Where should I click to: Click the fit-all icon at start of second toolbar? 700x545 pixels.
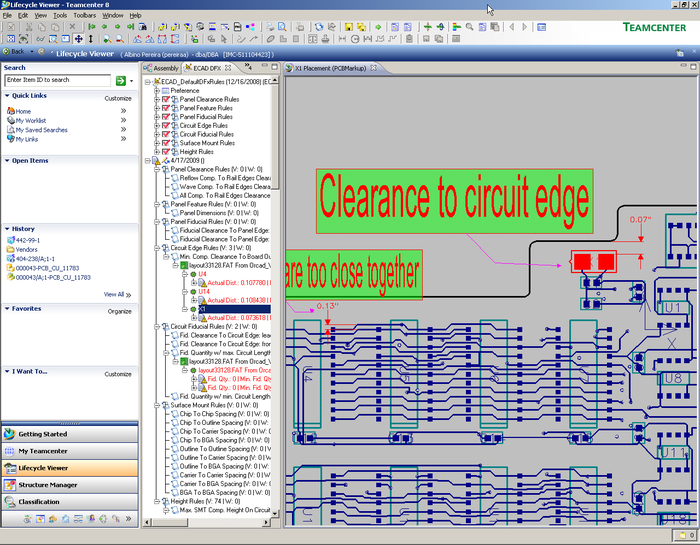(x=11, y=39)
